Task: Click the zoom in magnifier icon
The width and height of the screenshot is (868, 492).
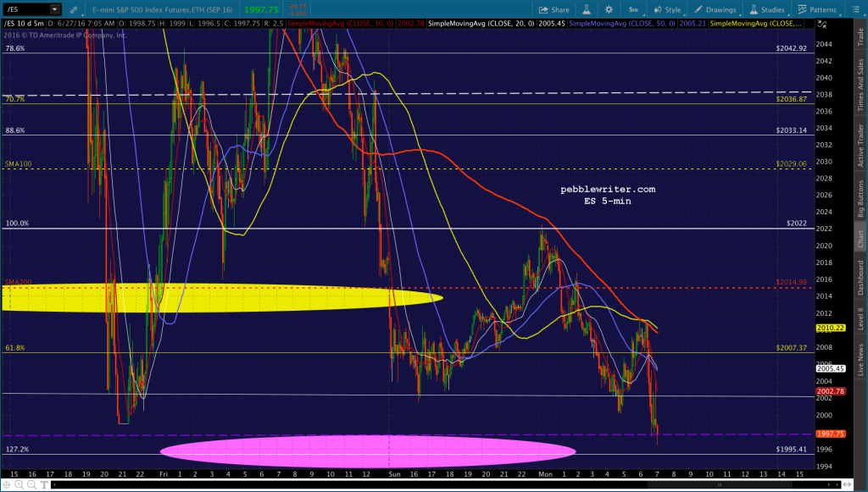Action: click(x=19, y=485)
